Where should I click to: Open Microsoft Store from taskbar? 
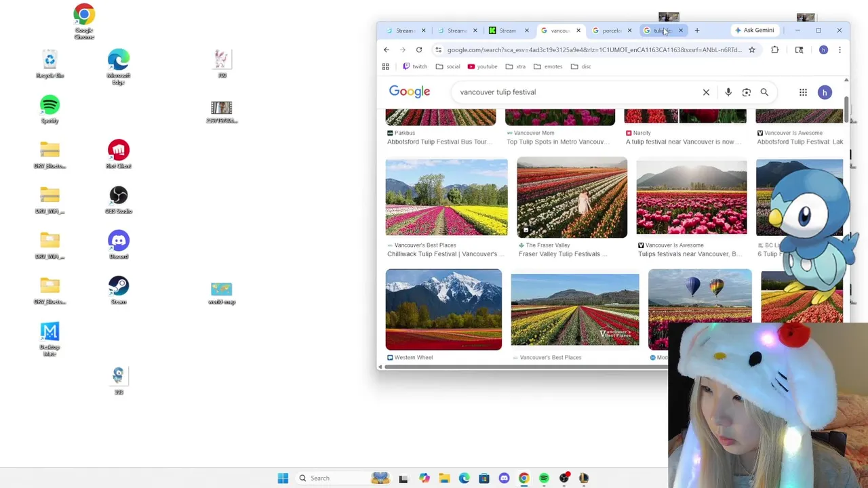[x=484, y=479]
